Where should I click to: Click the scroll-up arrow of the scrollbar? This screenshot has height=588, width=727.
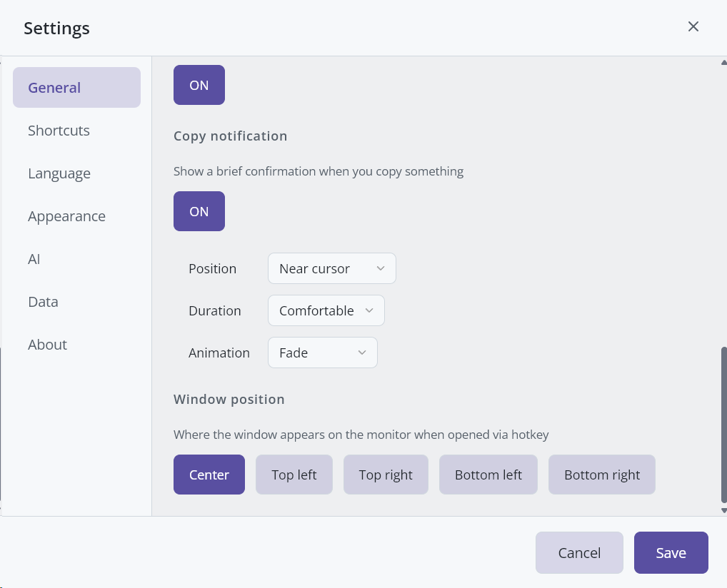[723, 62]
